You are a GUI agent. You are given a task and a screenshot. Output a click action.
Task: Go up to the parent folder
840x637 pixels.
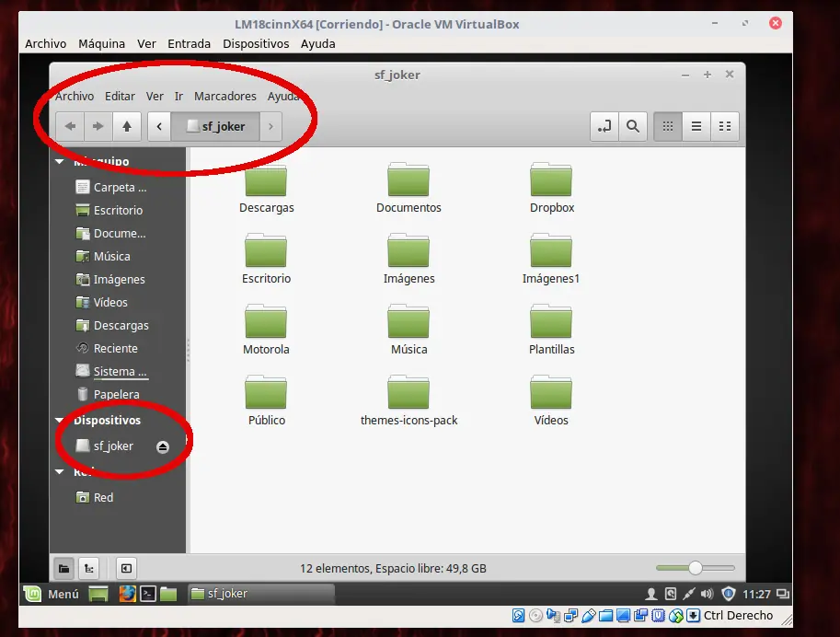[127, 126]
